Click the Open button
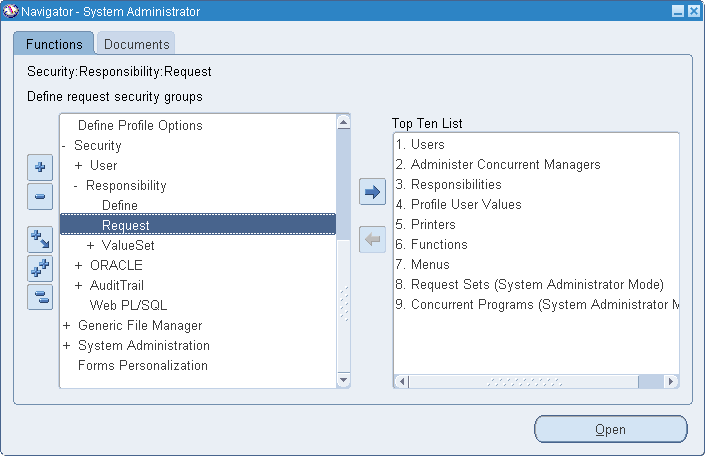Screen dimensions: 705x456 pos(611,429)
